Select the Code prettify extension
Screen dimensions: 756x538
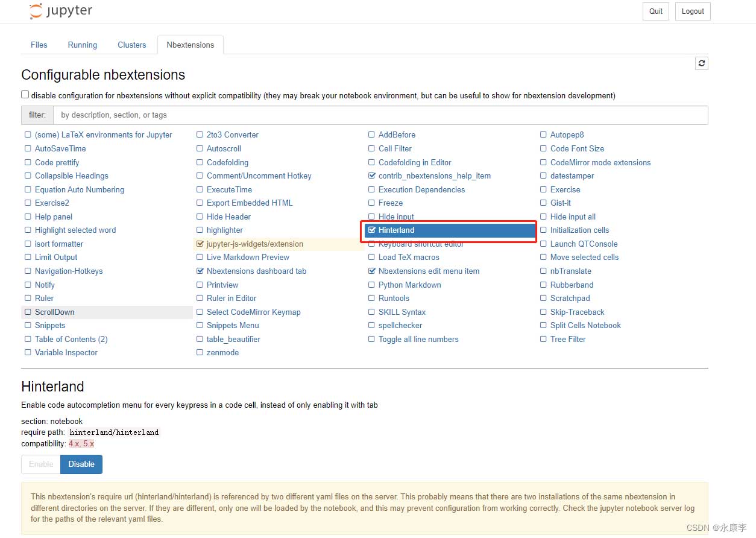click(x=57, y=163)
